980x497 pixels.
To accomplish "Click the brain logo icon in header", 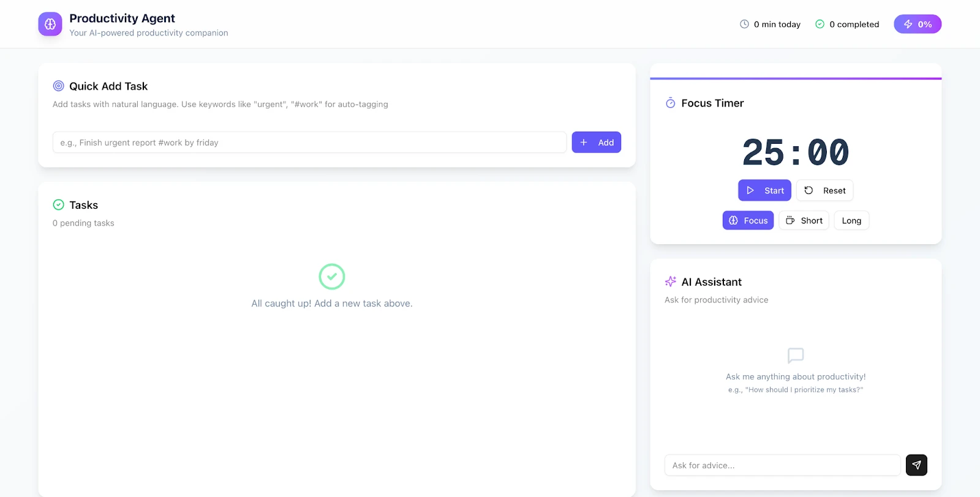I will tap(50, 24).
